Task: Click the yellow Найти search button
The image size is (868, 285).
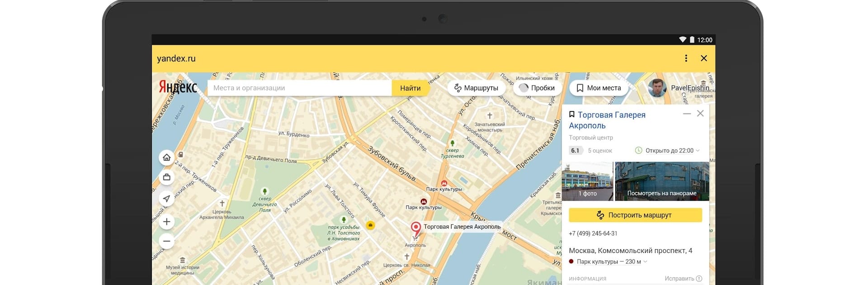Action: click(x=410, y=88)
